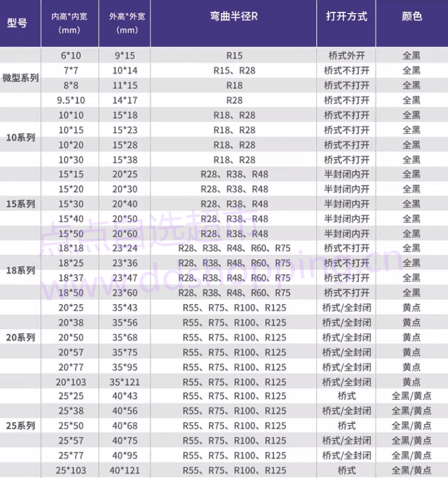Click the radius cell in the 20*77 row
The image size is (448, 478).
pos(234,367)
